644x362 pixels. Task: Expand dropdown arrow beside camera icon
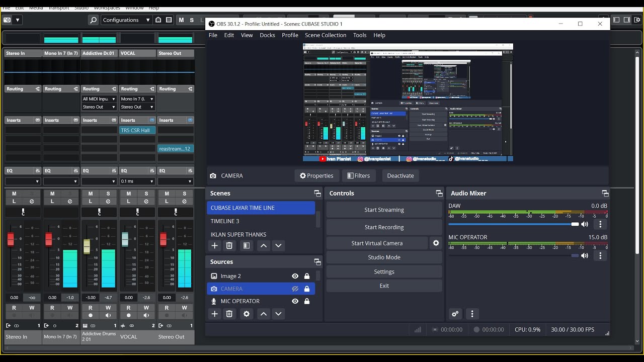click(x=18, y=20)
